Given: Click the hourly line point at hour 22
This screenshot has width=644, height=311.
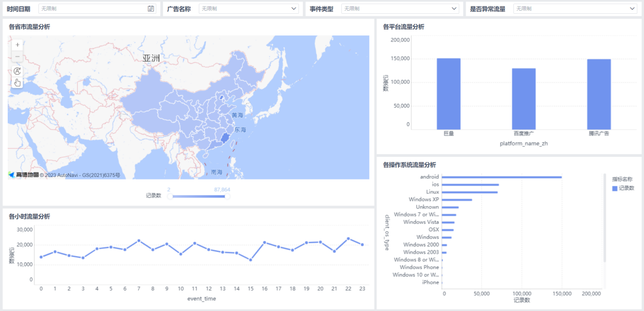Looking at the screenshot, I should tap(348, 239).
